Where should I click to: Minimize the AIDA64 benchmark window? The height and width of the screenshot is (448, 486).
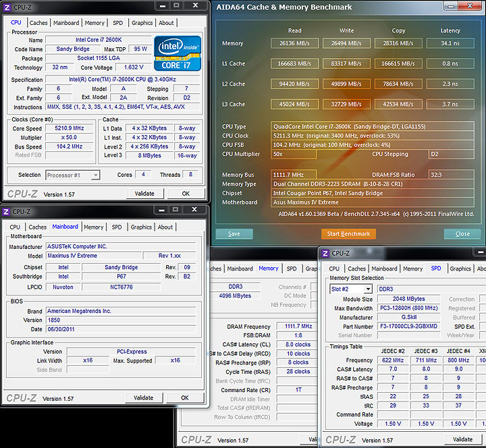click(x=451, y=5)
